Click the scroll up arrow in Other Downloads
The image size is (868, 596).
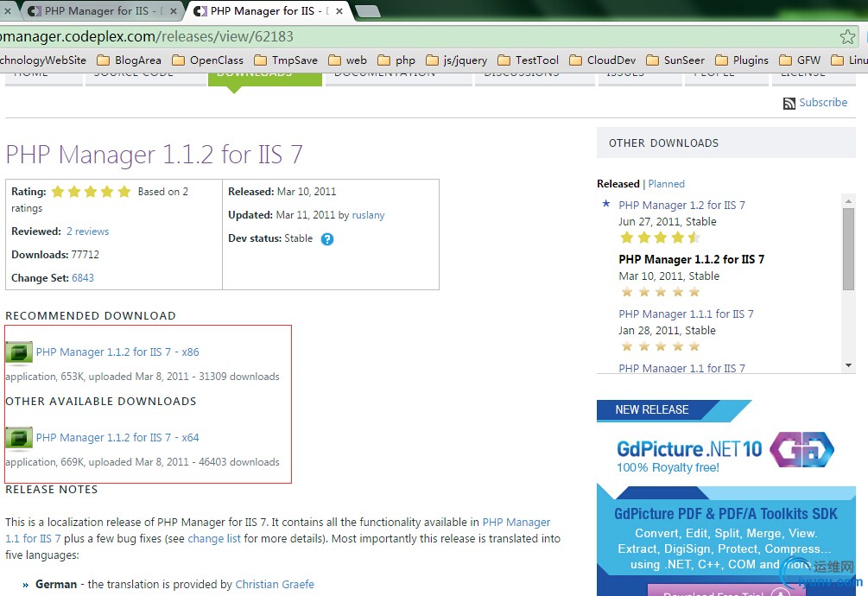848,200
